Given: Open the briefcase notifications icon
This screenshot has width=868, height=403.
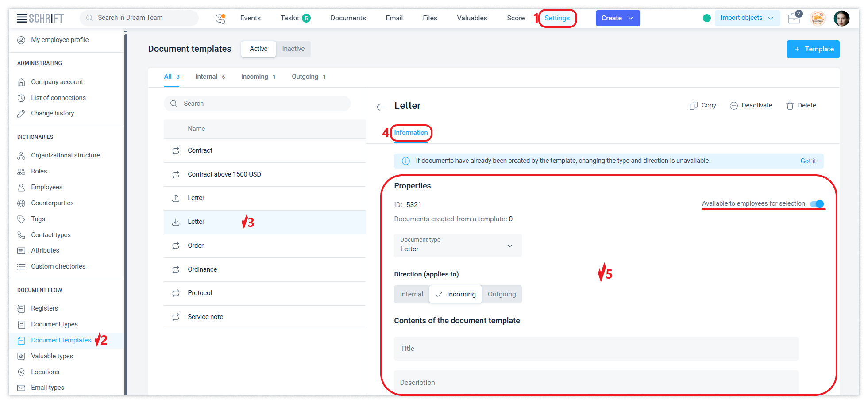Looking at the screenshot, I should click(794, 19).
